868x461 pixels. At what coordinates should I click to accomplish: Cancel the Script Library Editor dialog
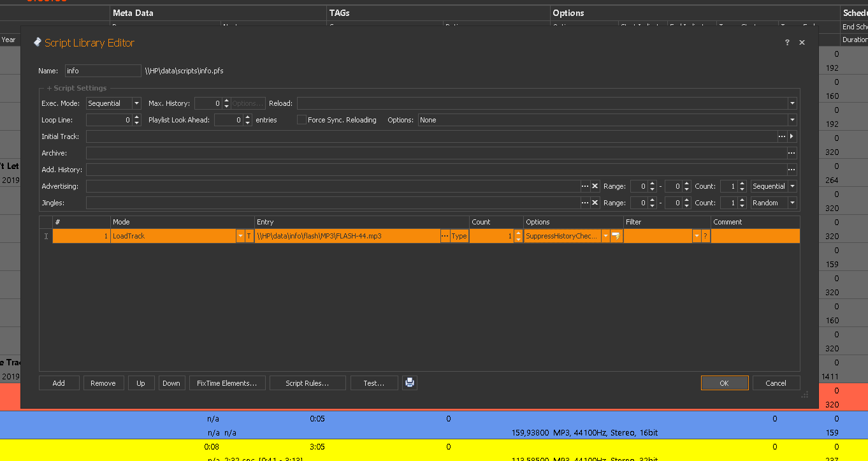(x=776, y=383)
